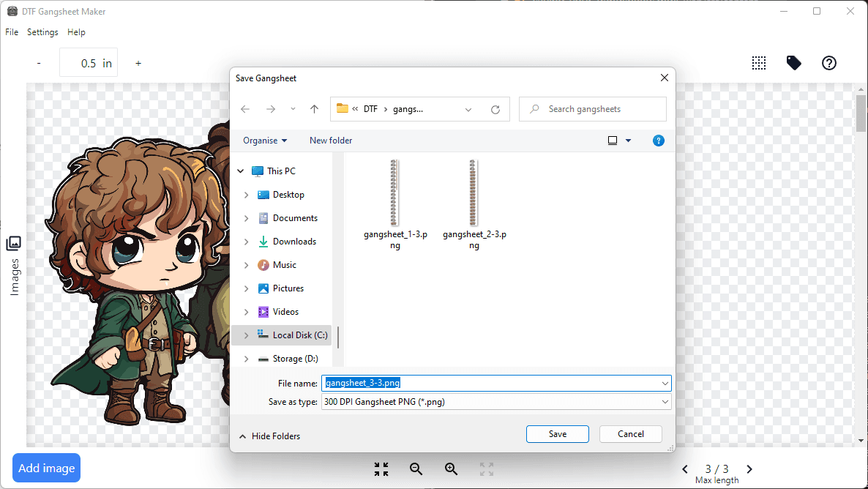Click the zoom in magnifier icon
The image size is (868, 489).
[x=451, y=469]
